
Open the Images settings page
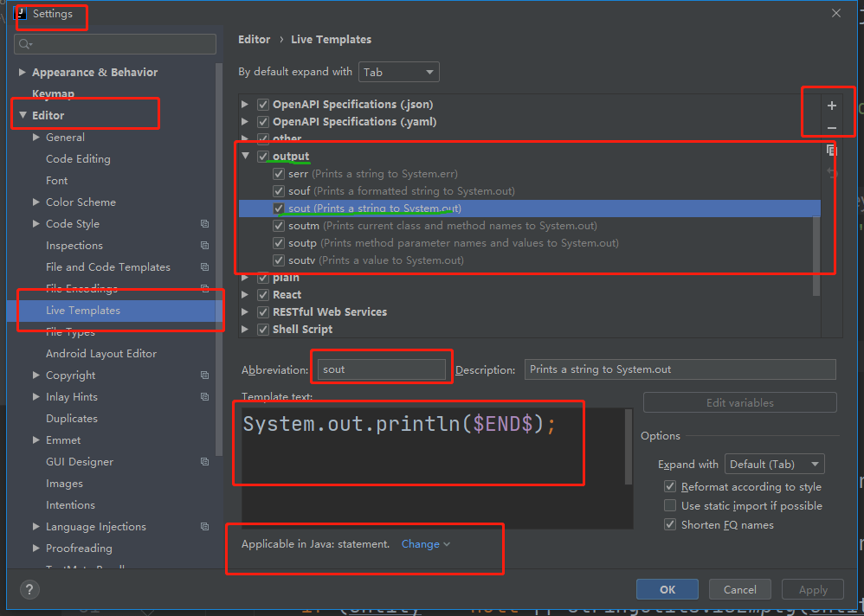click(64, 484)
